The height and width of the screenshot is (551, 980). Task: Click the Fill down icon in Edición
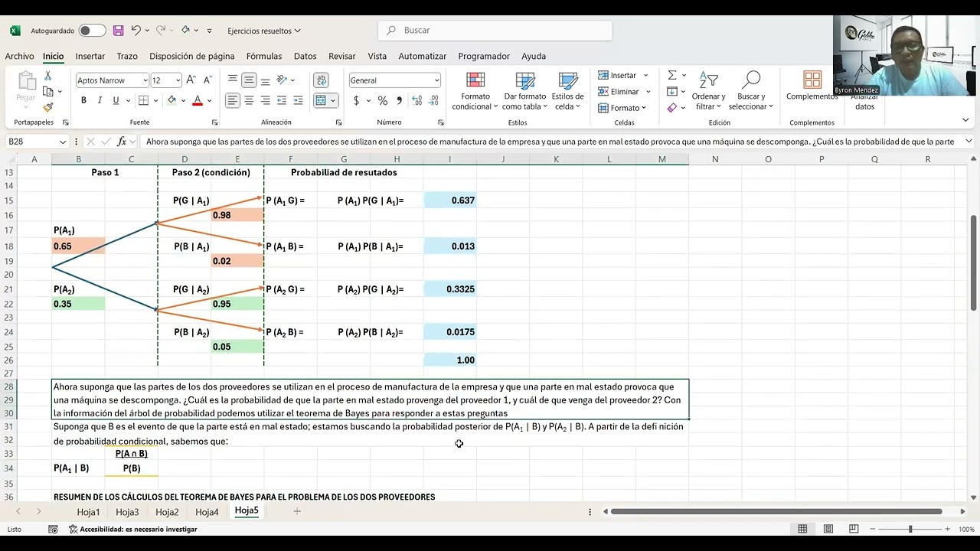point(672,91)
